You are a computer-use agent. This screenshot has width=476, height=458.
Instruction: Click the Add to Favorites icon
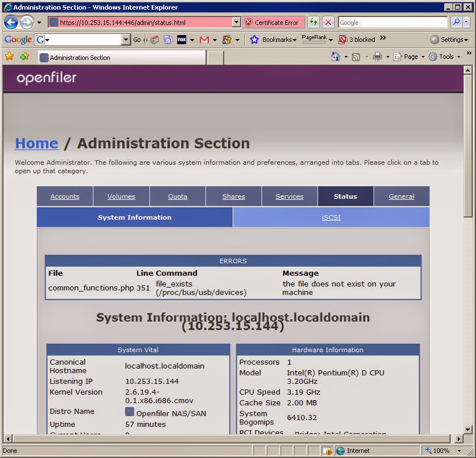point(24,56)
